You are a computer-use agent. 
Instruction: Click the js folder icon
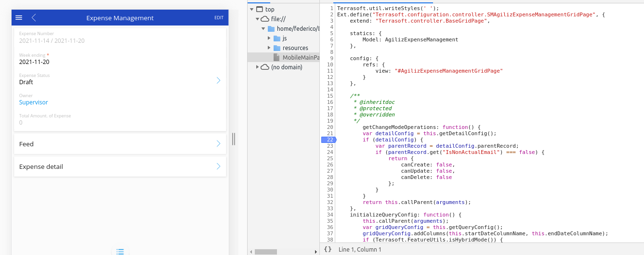coord(277,38)
